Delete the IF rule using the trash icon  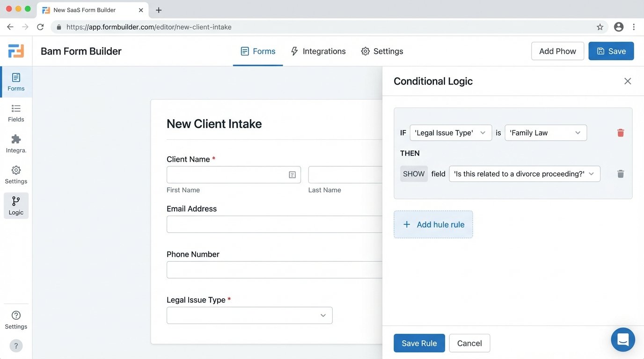(x=621, y=132)
